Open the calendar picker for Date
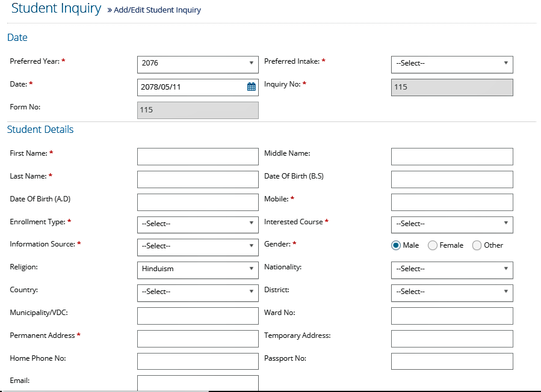 251,87
